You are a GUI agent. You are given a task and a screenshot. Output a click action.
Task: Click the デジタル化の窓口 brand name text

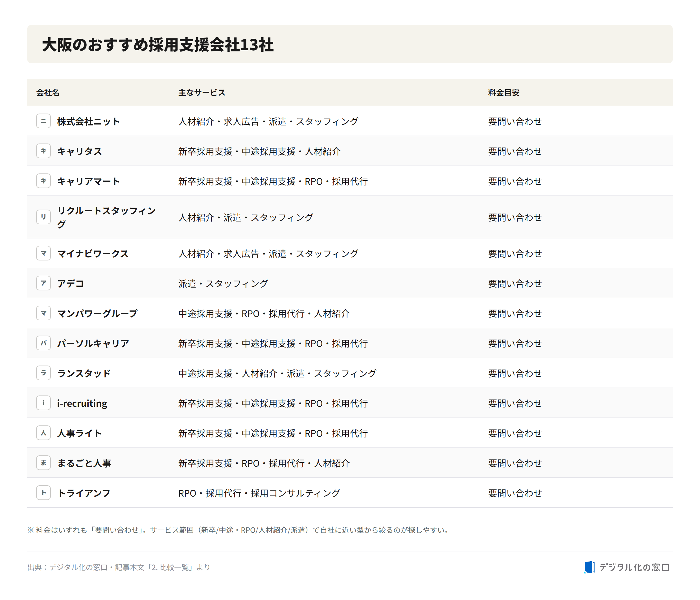tap(634, 567)
